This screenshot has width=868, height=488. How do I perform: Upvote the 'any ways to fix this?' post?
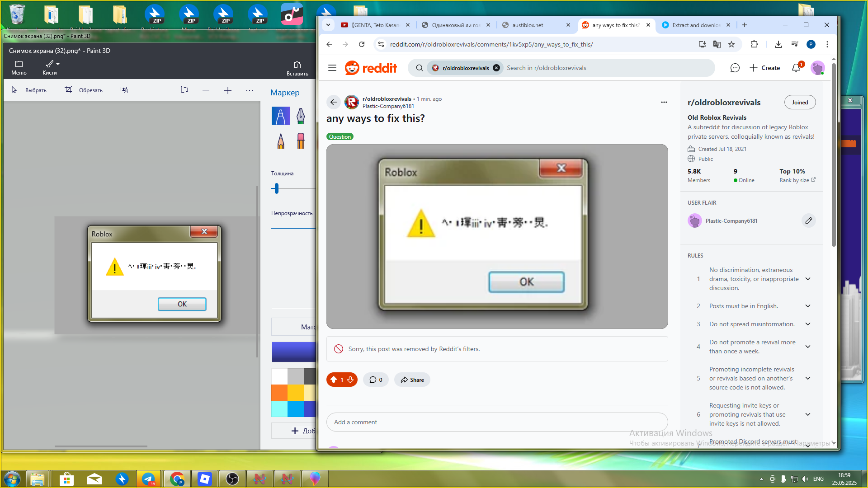tap(334, 380)
